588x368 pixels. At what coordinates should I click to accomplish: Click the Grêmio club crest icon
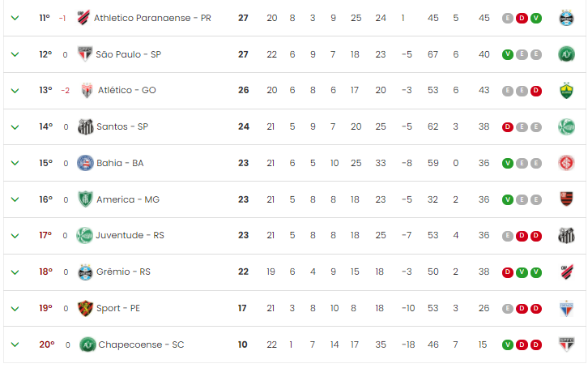[x=85, y=272]
